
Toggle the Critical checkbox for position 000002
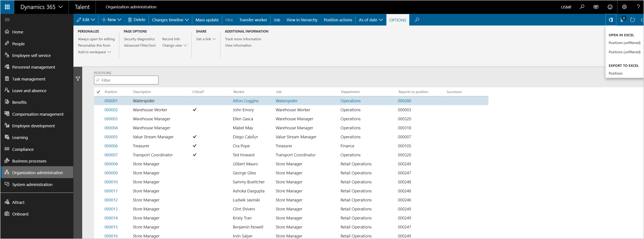pos(193,110)
